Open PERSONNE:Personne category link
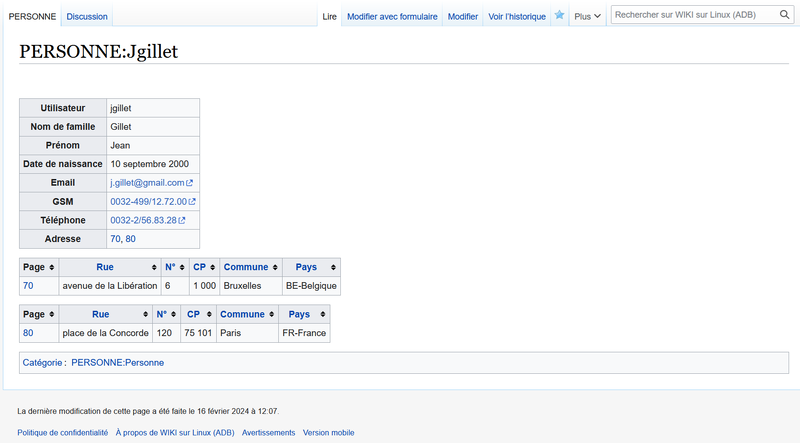The width and height of the screenshot is (800, 443). [117, 363]
